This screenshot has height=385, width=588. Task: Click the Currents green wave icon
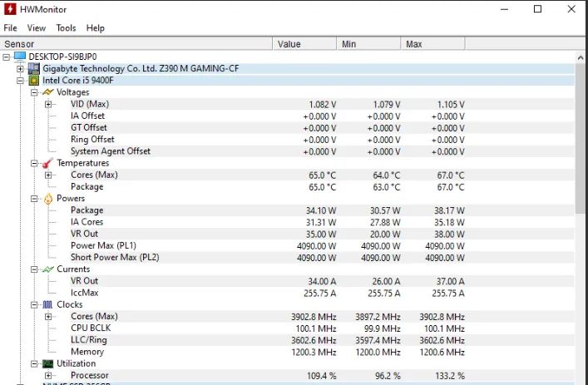coord(48,269)
